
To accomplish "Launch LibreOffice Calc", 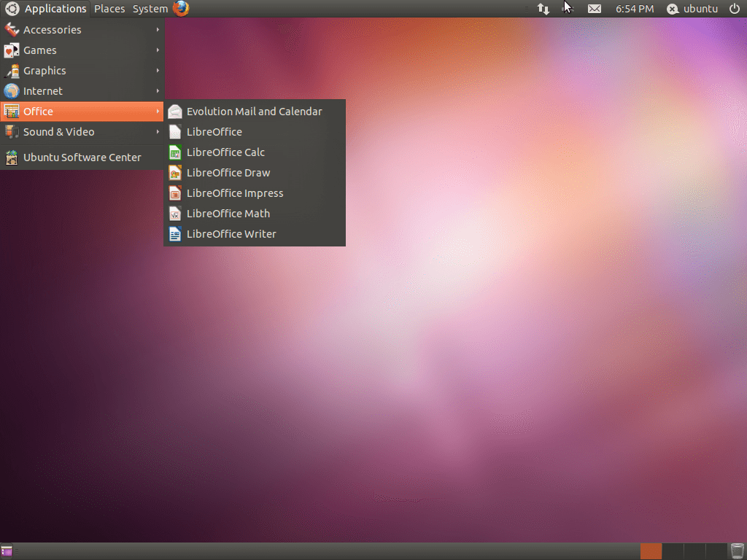I will pyautogui.click(x=255, y=152).
